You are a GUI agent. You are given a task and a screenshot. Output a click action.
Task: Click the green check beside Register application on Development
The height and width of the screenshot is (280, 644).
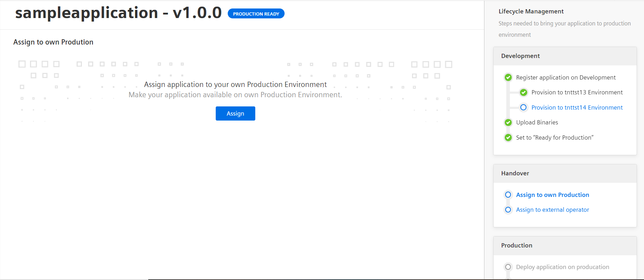click(x=508, y=77)
